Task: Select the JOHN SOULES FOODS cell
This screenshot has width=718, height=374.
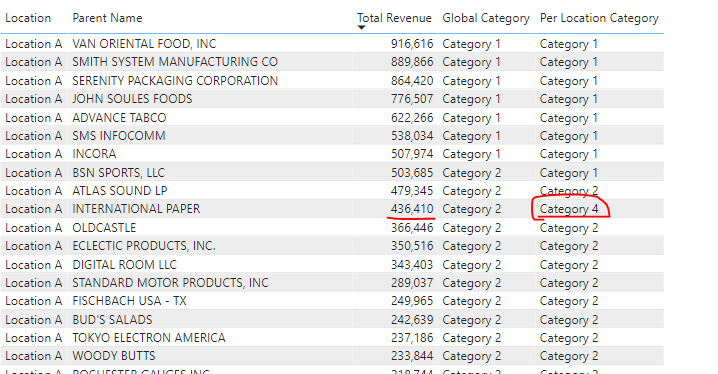Action: pos(132,99)
